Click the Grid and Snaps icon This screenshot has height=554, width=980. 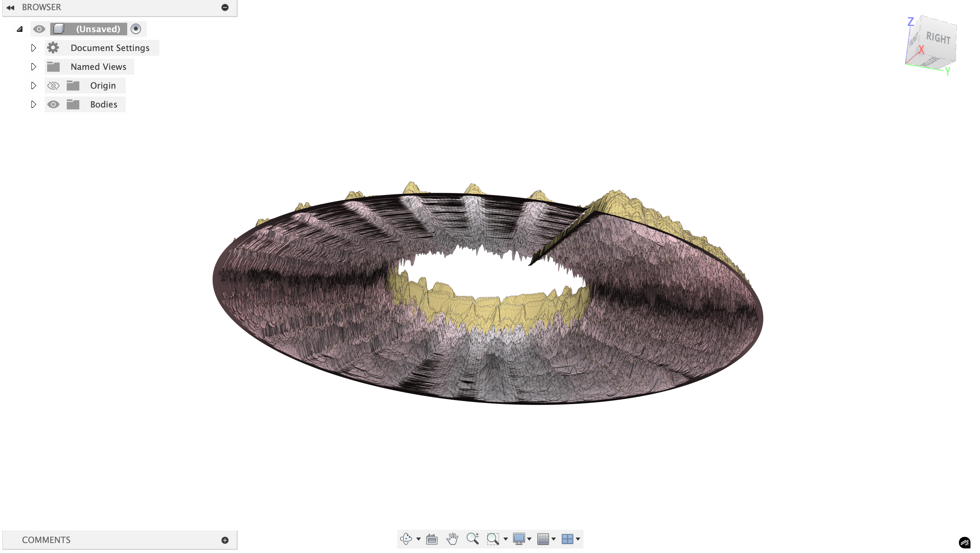click(543, 539)
